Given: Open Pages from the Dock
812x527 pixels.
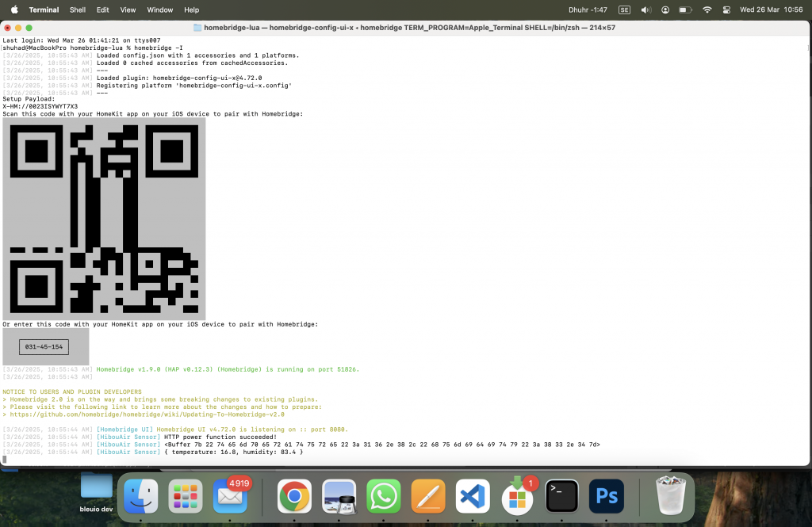Looking at the screenshot, I should (x=427, y=496).
